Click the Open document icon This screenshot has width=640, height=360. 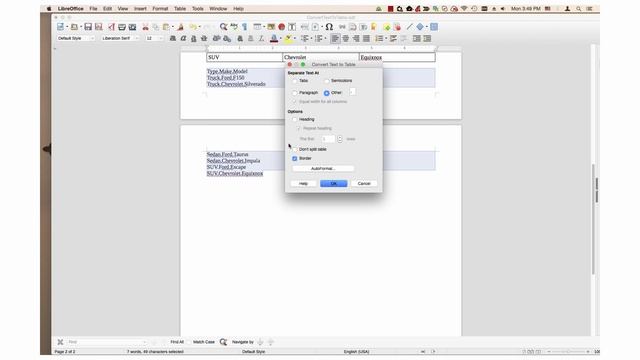click(x=74, y=27)
